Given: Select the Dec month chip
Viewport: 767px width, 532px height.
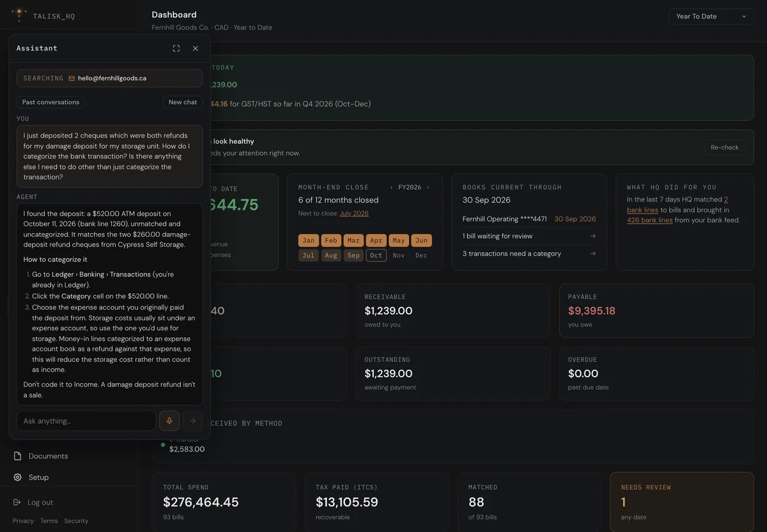Looking at the screenshot, I should coord(421,255).
